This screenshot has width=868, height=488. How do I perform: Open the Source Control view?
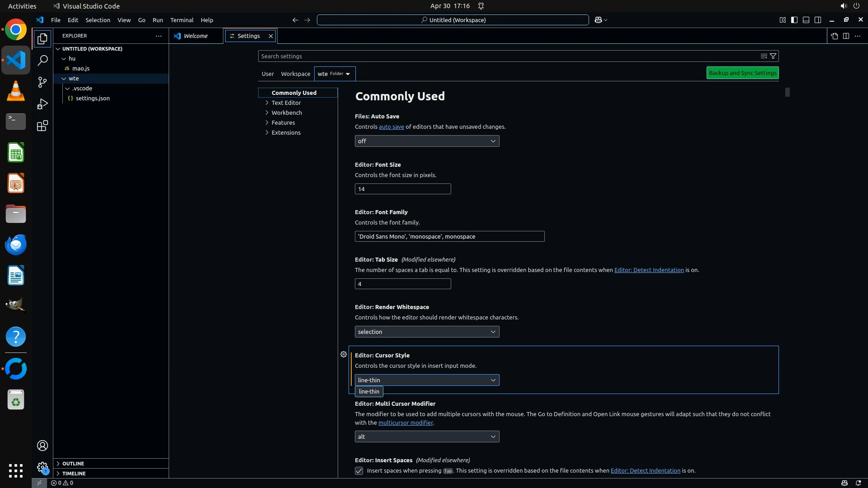[x=42, y=82]
